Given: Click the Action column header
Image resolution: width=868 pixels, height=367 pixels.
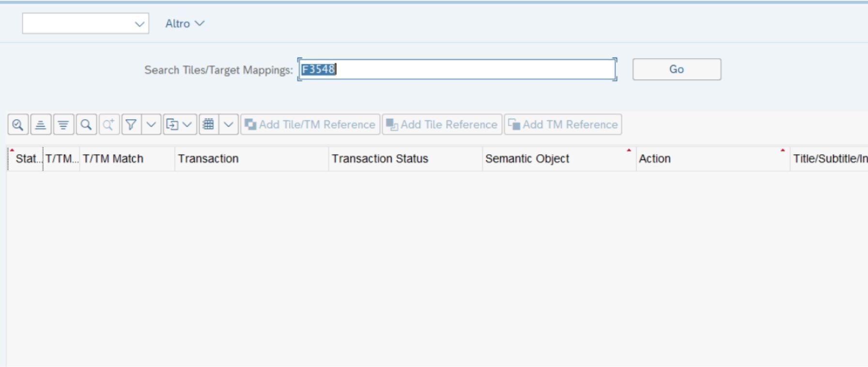Looking at the screenshot, I should 713,159.
